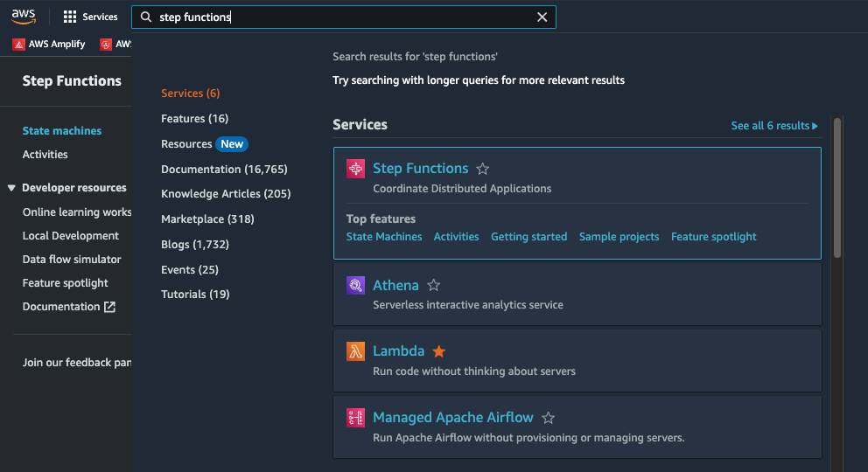Open State machines in the sidebar
Viewport: 868px width, 472px height.
(62, 131)
